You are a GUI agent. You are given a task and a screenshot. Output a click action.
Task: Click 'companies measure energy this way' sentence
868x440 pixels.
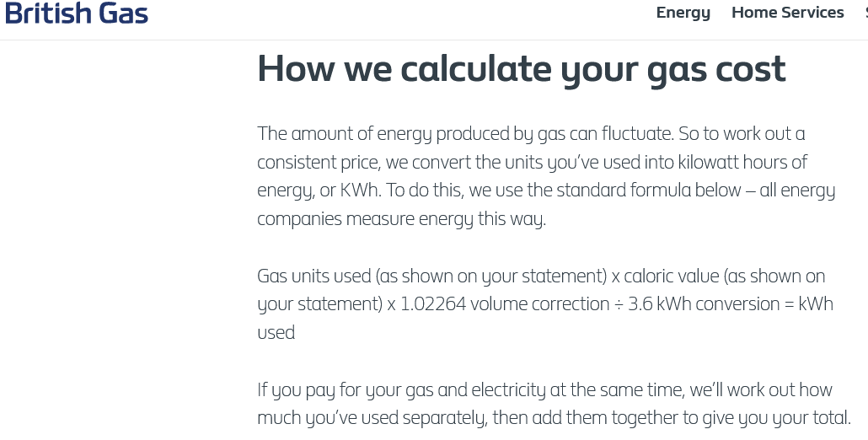(x=401, y=218)
